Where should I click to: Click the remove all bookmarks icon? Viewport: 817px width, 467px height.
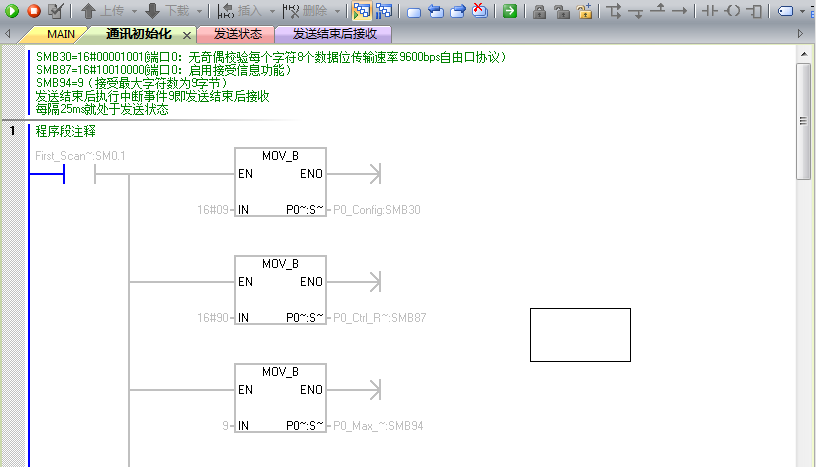pos(479,10)
